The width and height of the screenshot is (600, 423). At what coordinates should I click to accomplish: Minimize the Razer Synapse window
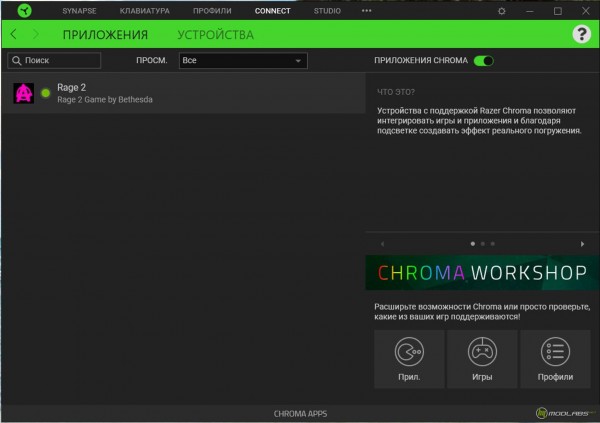(x=530, y=11)
